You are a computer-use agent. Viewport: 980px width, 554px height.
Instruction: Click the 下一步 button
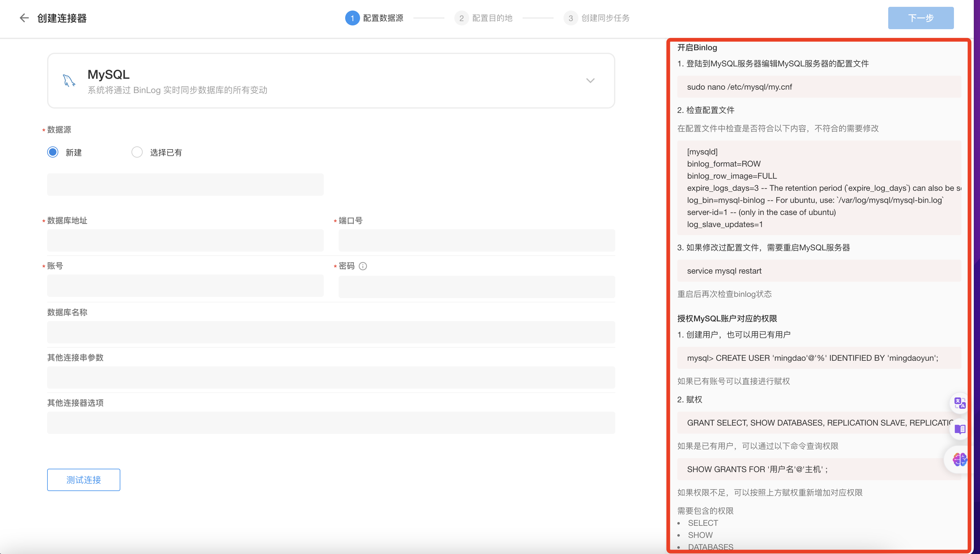click(x=920, y=18)
